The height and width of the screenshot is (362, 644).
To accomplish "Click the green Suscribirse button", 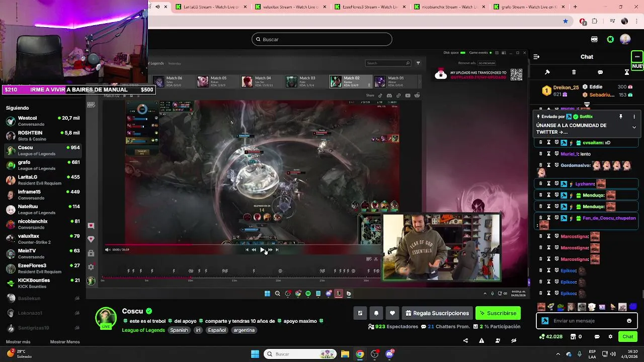I will coord(498,313).
